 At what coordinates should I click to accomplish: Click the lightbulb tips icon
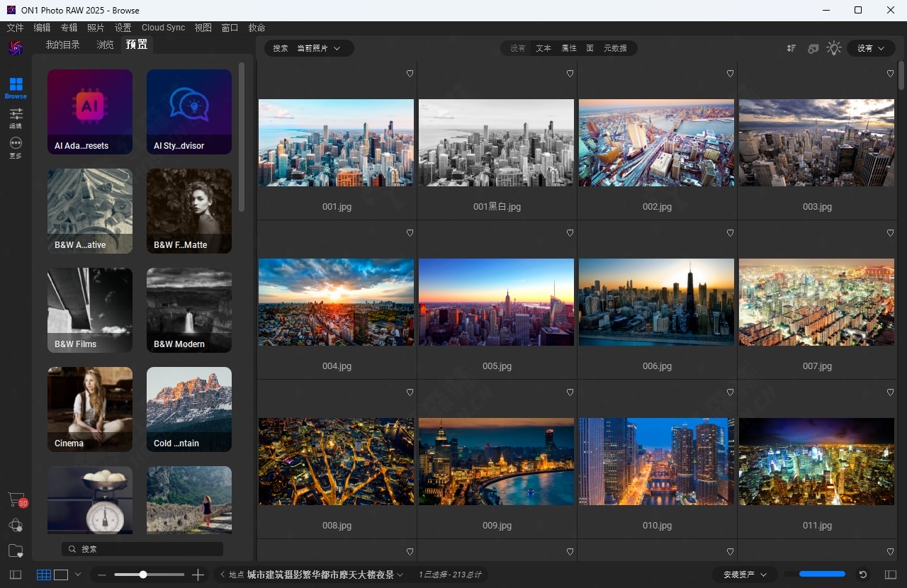click(x=834, y=48)
